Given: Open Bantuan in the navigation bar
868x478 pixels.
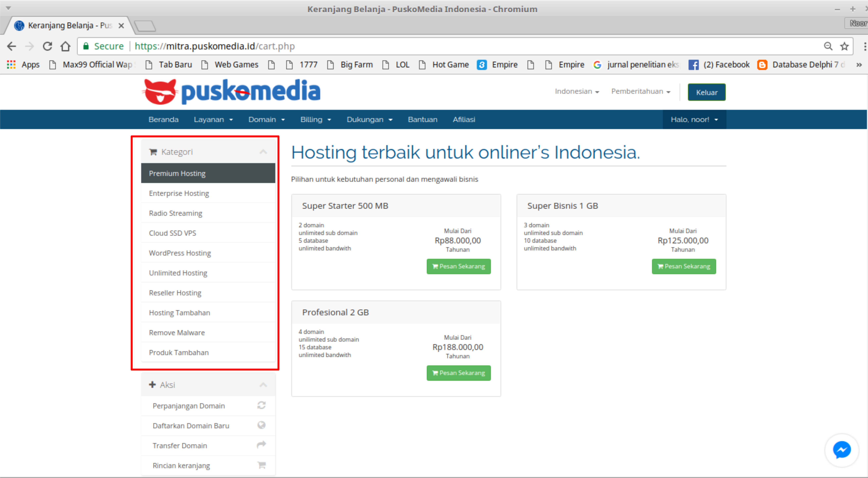Looking at the screenshot, I should coord(422,119).
